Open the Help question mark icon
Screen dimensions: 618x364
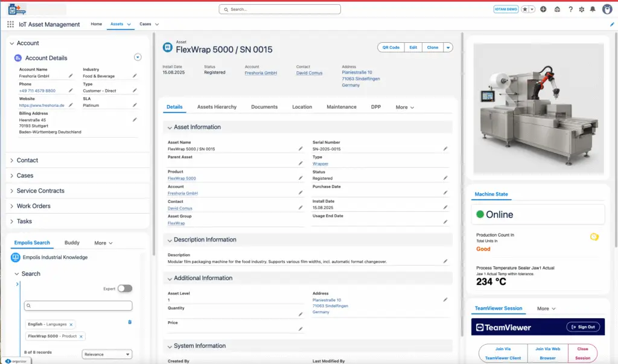point(570,10)
